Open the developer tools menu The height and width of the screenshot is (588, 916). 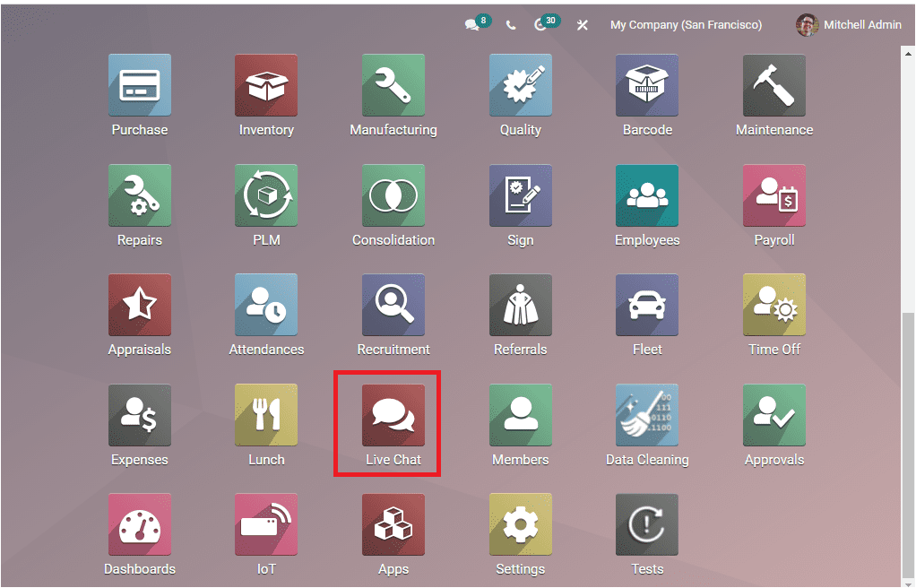[582, 25]
